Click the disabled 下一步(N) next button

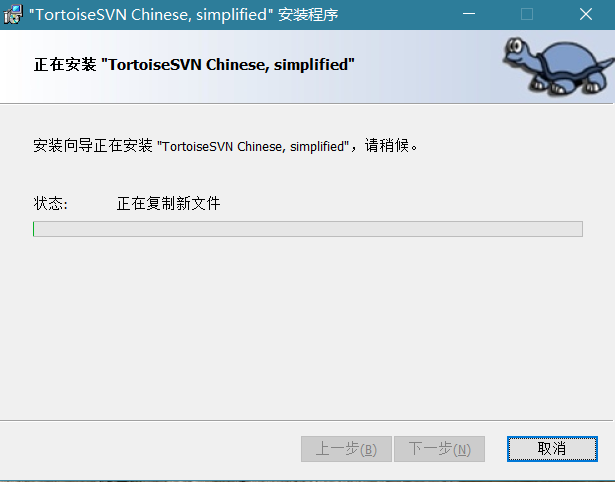(439, 449)
